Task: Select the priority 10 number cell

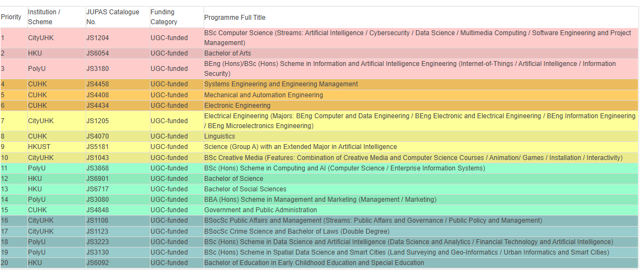Action: (x=4, y=158)
